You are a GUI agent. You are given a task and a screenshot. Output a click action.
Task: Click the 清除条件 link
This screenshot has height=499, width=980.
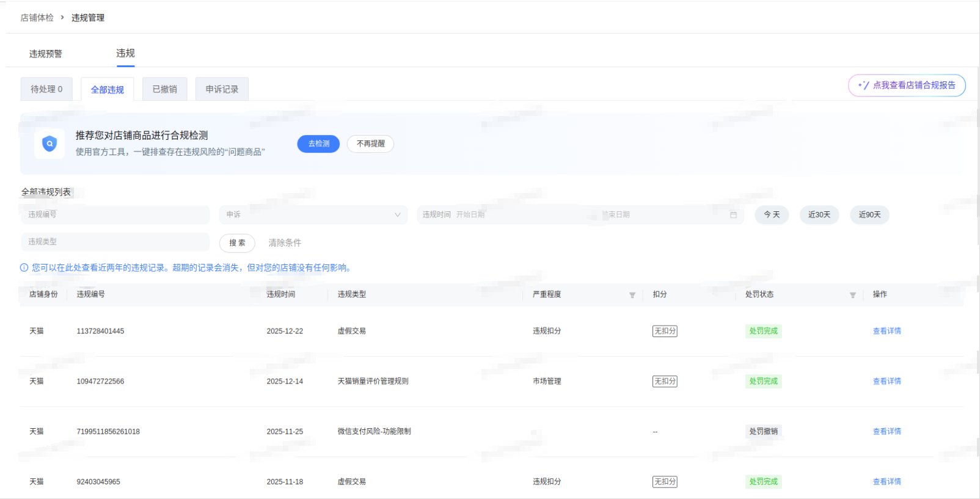click(285, 243)
